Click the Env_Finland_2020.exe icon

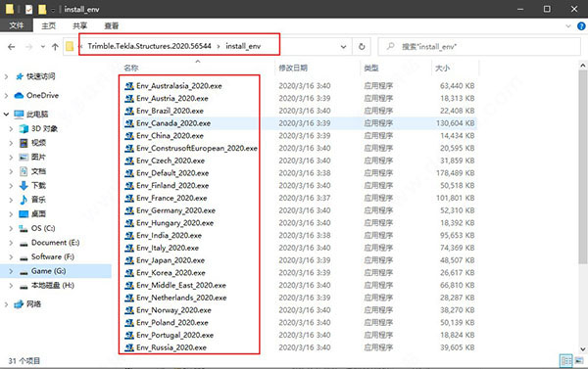pos(129,185)
